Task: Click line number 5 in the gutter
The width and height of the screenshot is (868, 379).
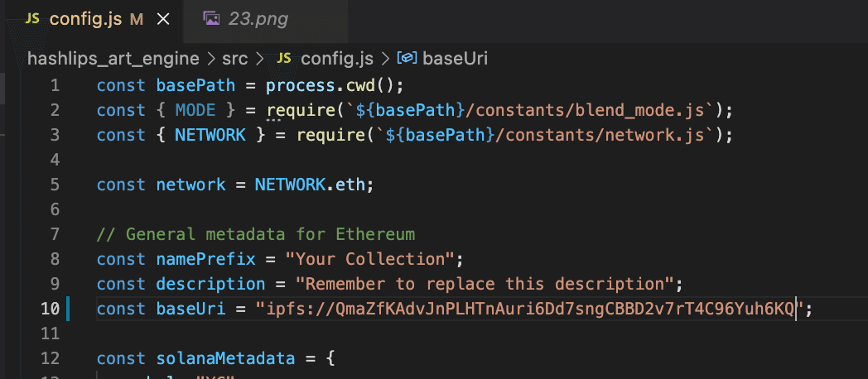Action: (55, 184)
